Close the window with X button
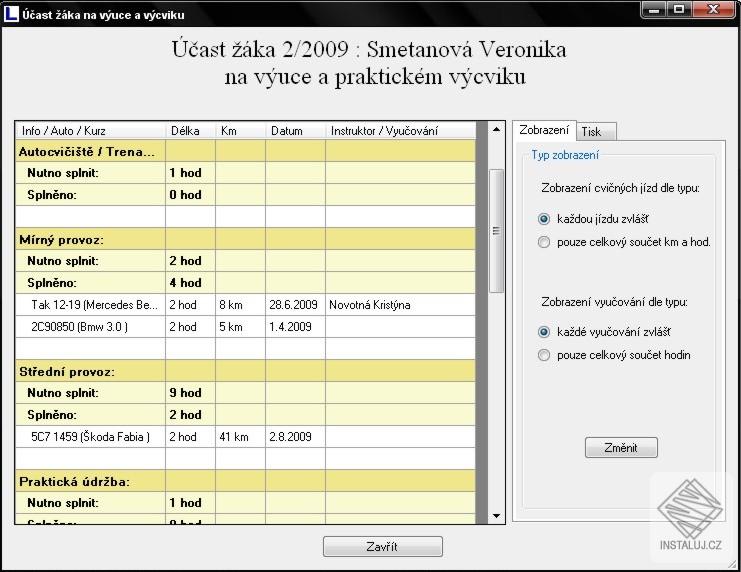This screenshot has height=572, width=741. [714, 9]
